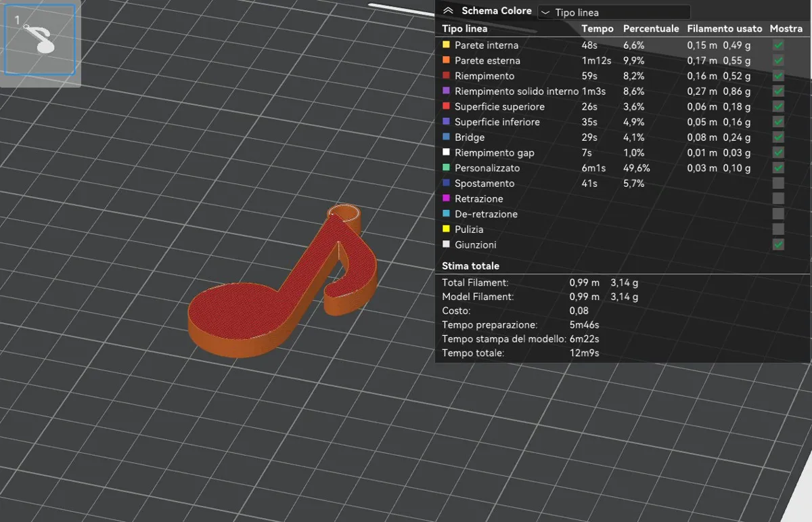Click the Total Filament value 0,99 m
The image size is (812, 522).
585,282
